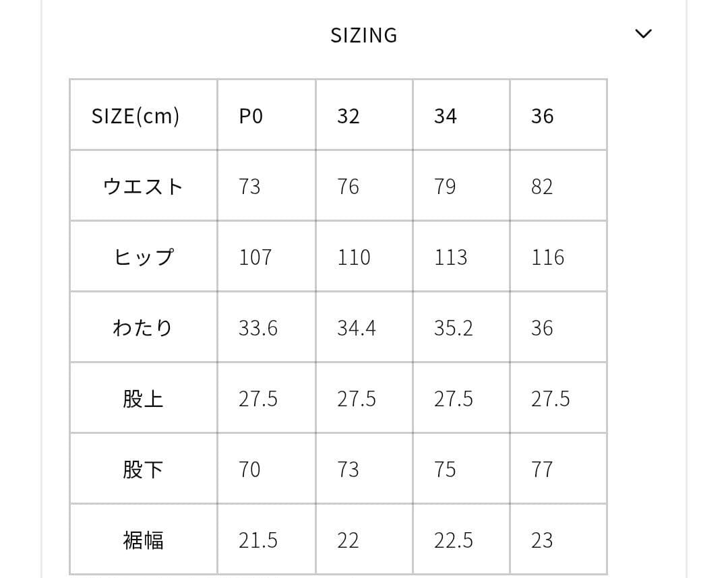
Task: Click hip value 113 for size 34
Action: click(x=451, y=257)
